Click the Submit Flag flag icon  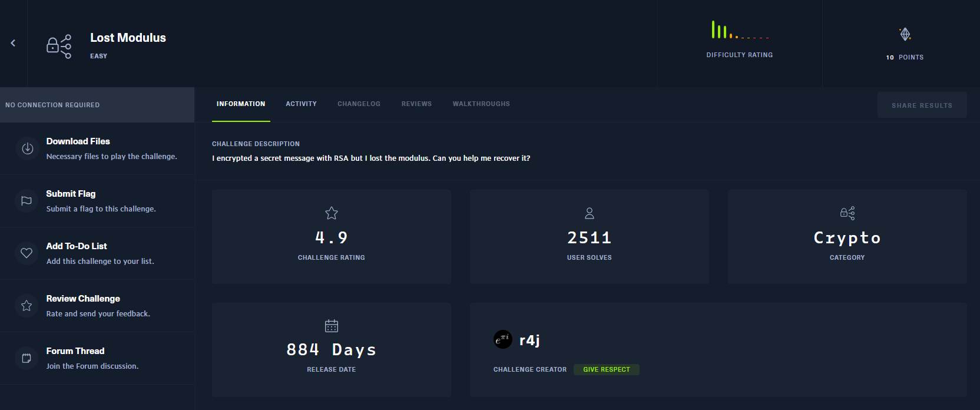pyautogui.click(x=27, y=201)
